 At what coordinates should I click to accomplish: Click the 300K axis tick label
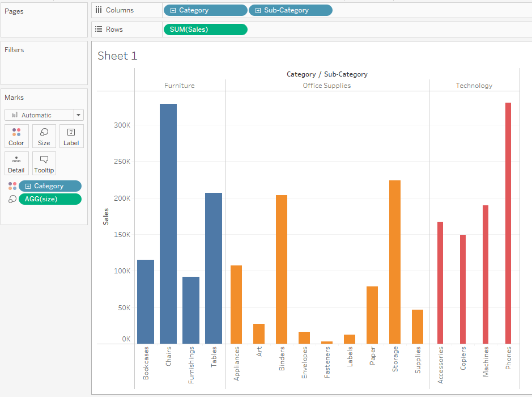pyautogui.click(x=122, y=125)
